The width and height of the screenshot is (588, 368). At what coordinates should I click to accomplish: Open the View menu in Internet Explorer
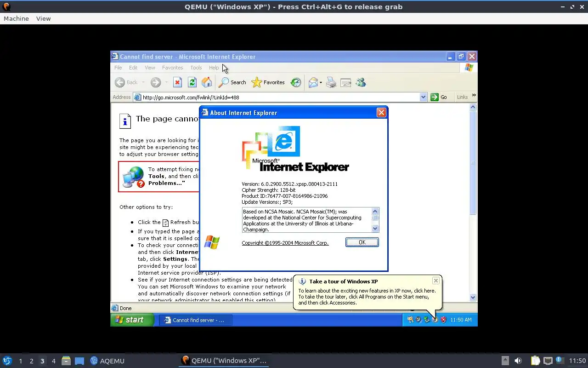(x=150, y=68)
